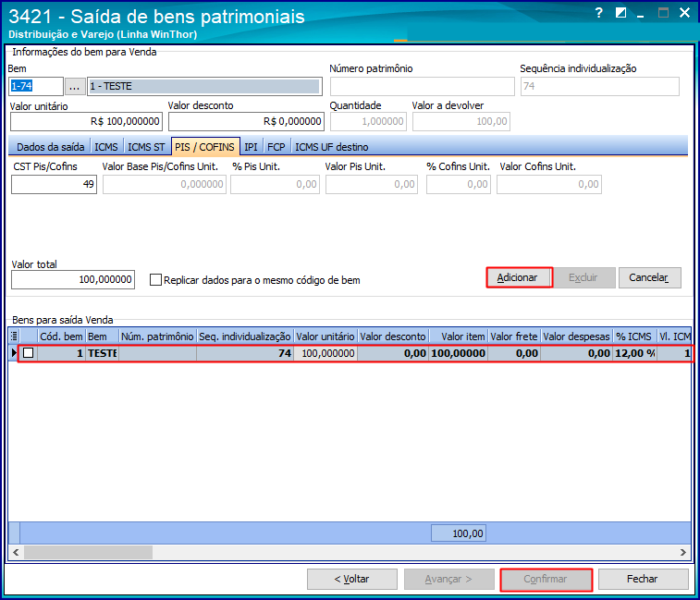Switch to the ICMS UF destino tab
This screenshot has width=700, height=600.
(332, 147)
